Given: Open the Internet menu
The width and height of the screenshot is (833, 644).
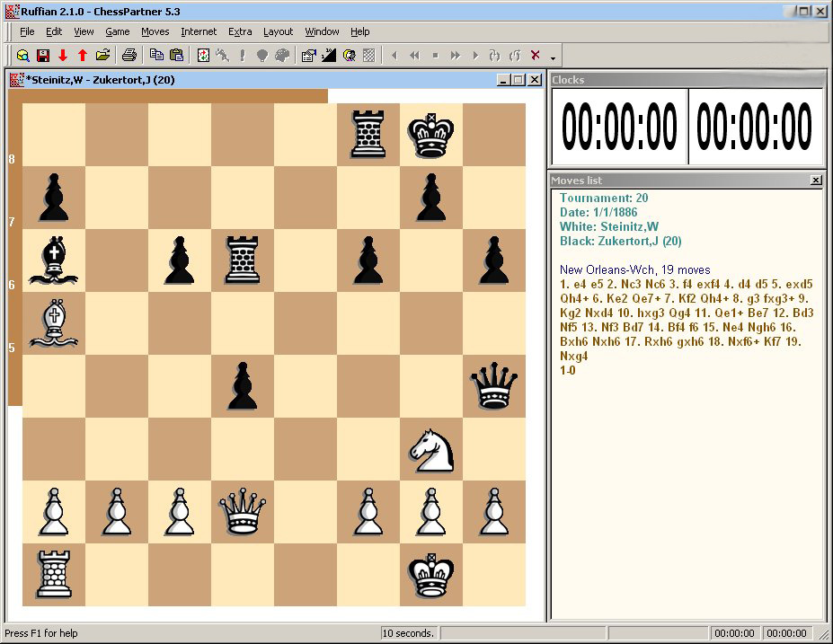Looking at the screenshot, I should (199, 31).
